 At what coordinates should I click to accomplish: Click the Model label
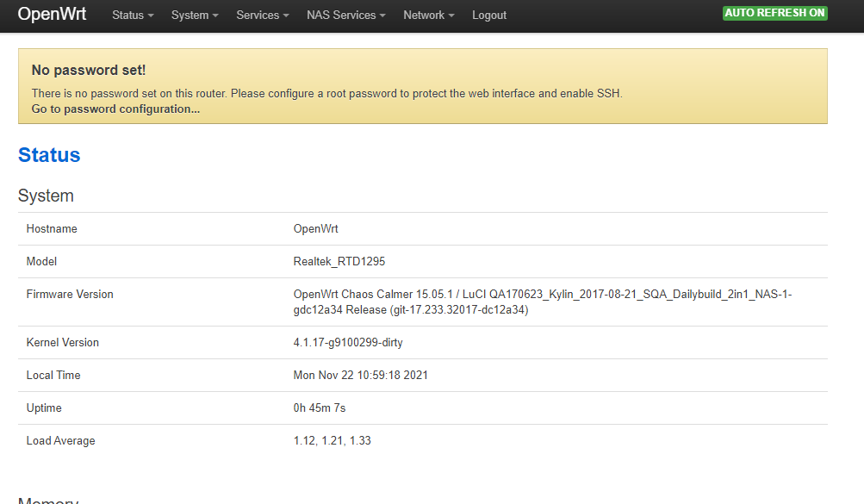[41, 262]
